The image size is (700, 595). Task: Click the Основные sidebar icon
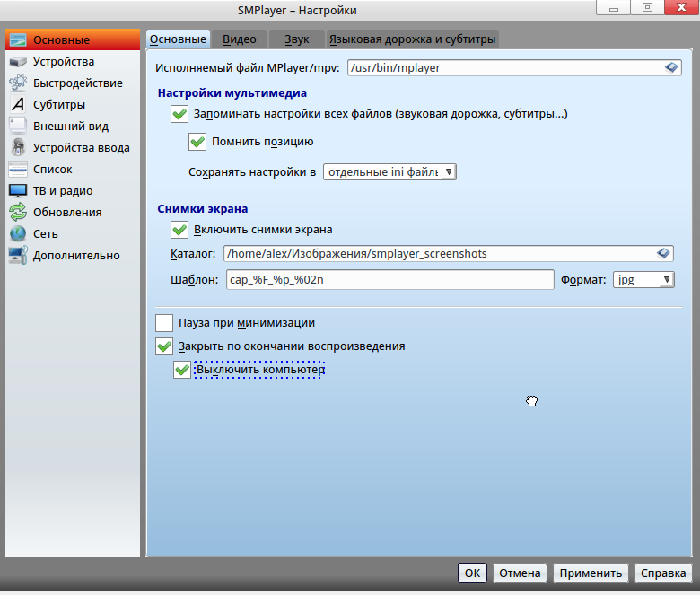(18, 39)
